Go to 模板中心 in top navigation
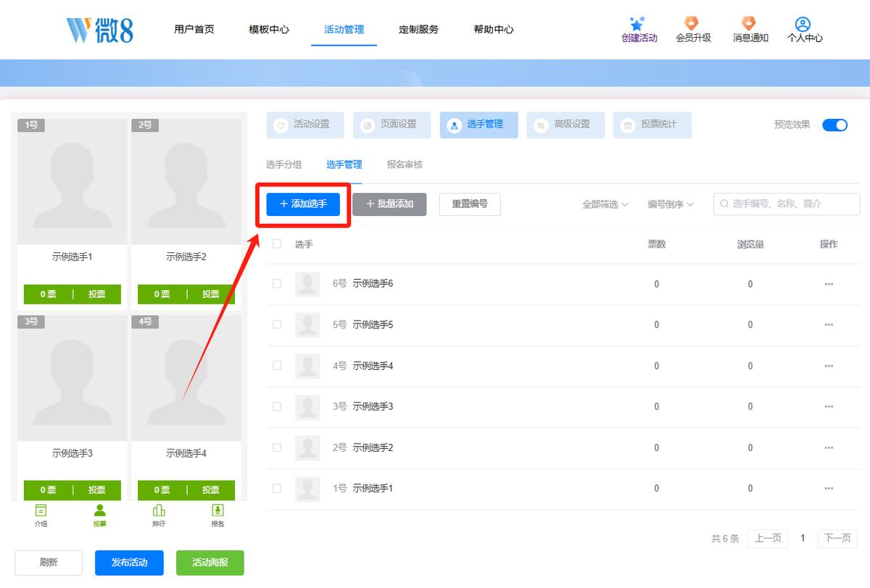The image size is (870, 588). click(x=269, y=30)
